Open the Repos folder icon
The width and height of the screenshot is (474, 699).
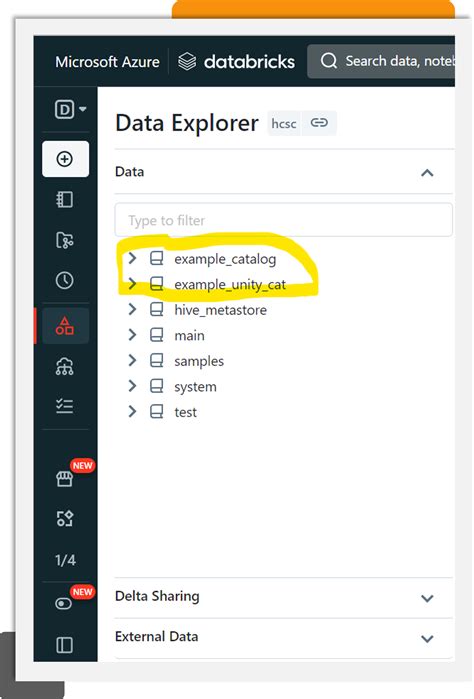(65, 240)
